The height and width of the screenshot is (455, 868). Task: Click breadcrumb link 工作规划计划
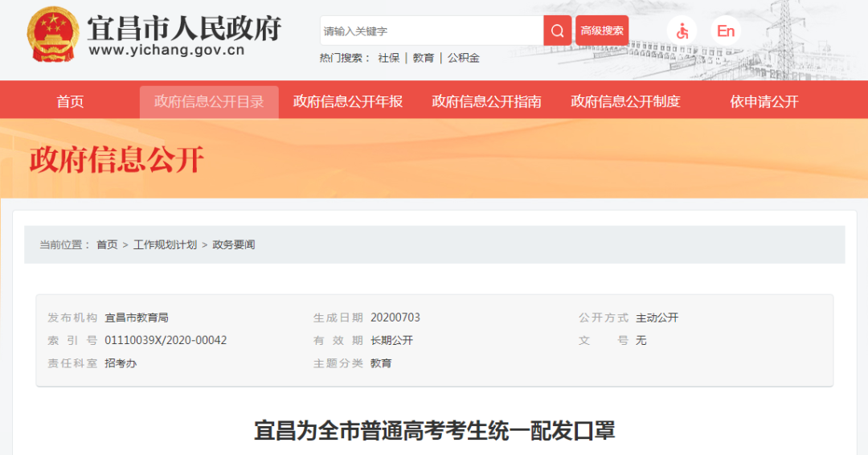tap(165, 244)
